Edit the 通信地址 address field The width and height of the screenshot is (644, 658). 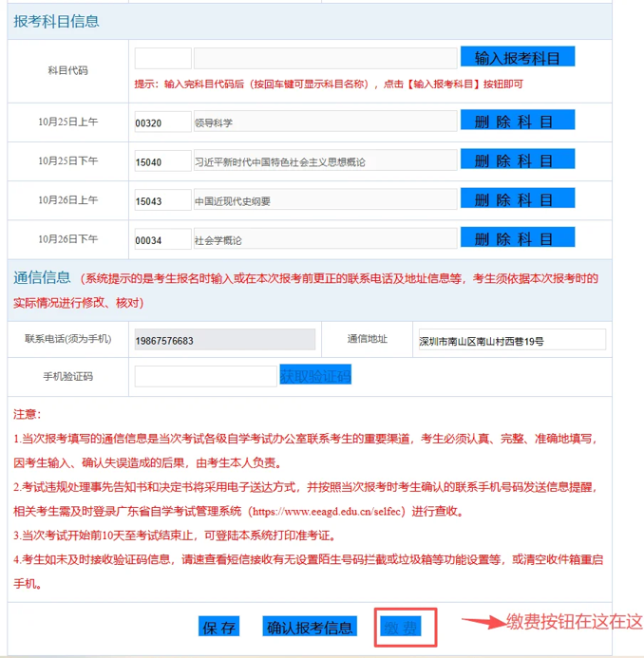tap(511, 340)
